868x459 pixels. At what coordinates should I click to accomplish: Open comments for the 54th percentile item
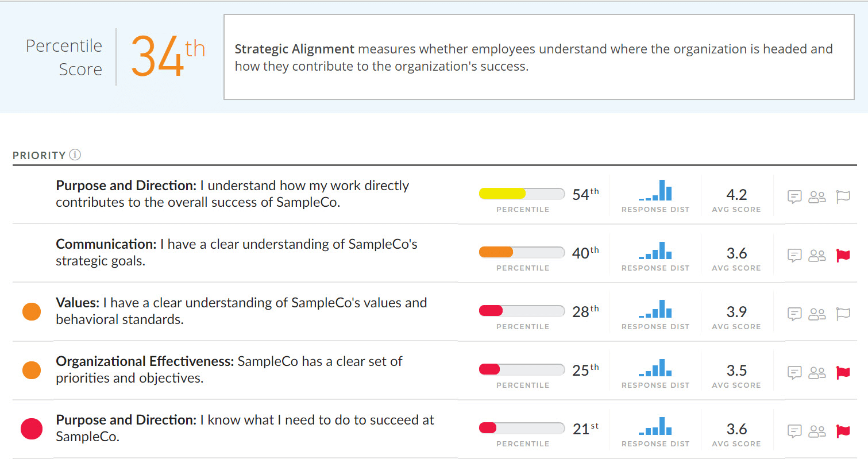click(794, 197)
